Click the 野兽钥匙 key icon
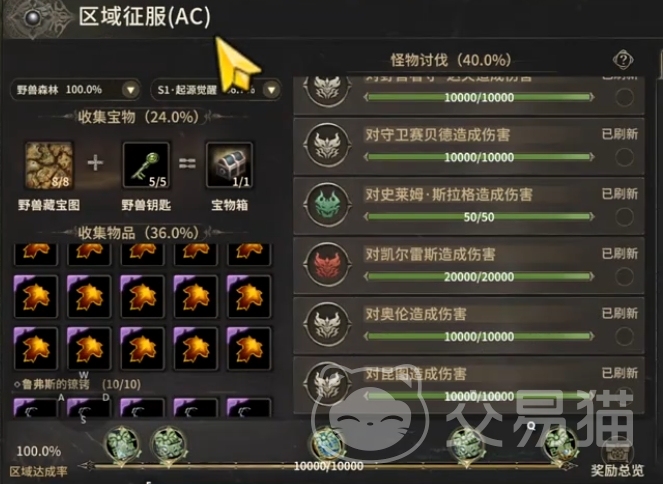This screenshot has width=663, height=484. pyautogui.click(x=146, y=165)
